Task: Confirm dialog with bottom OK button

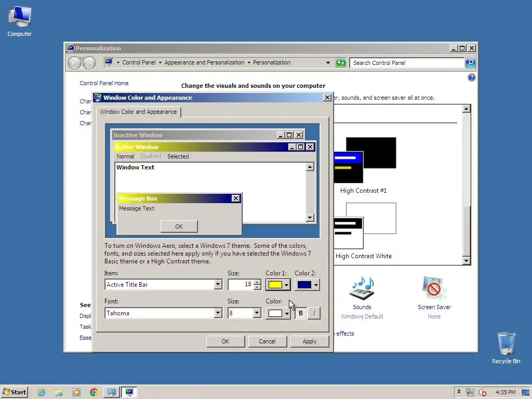Action: pos(225,341)
